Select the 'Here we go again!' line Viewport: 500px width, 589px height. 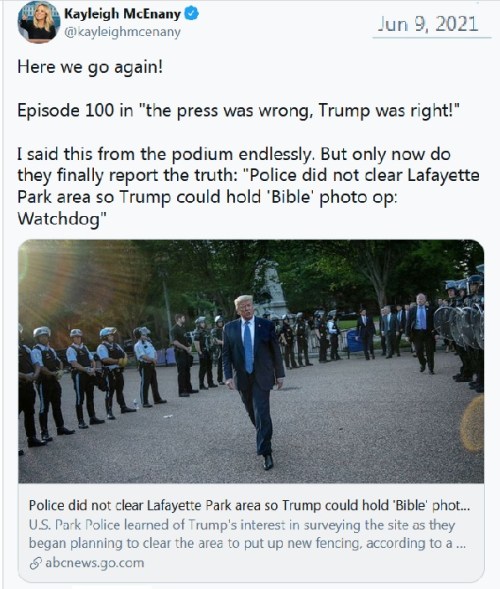click(x=90, y=67)
